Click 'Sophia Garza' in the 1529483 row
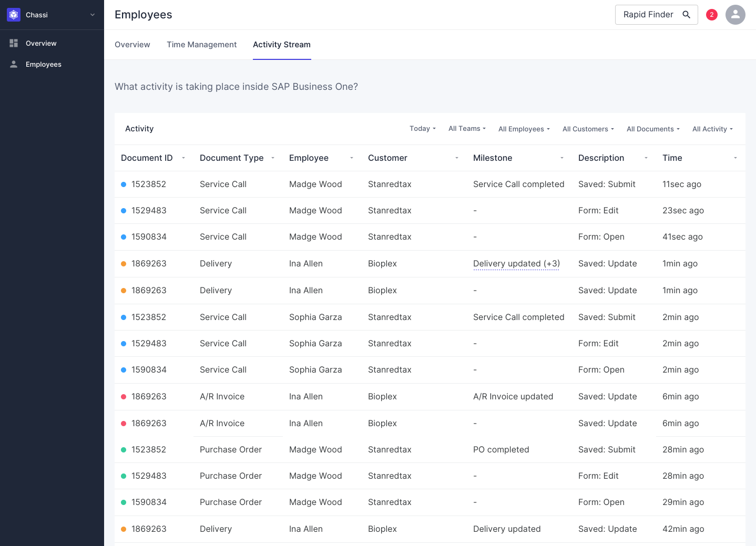 tap(315, 344)
